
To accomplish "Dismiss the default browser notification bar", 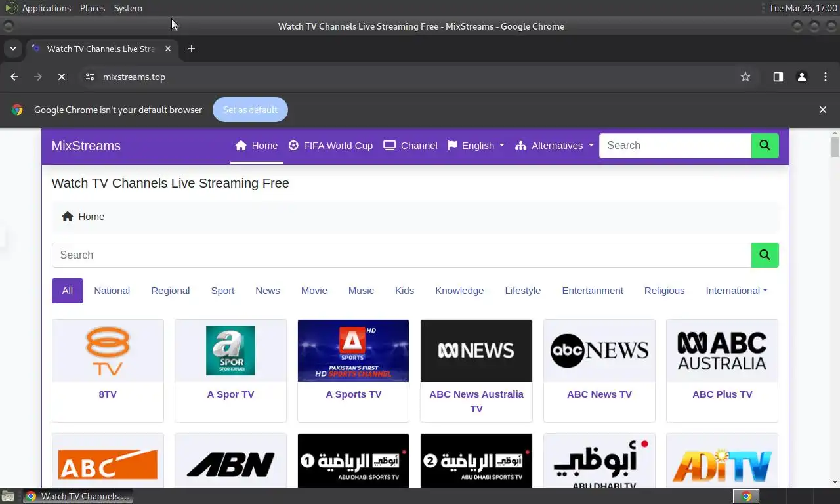I will pos(823,110).
